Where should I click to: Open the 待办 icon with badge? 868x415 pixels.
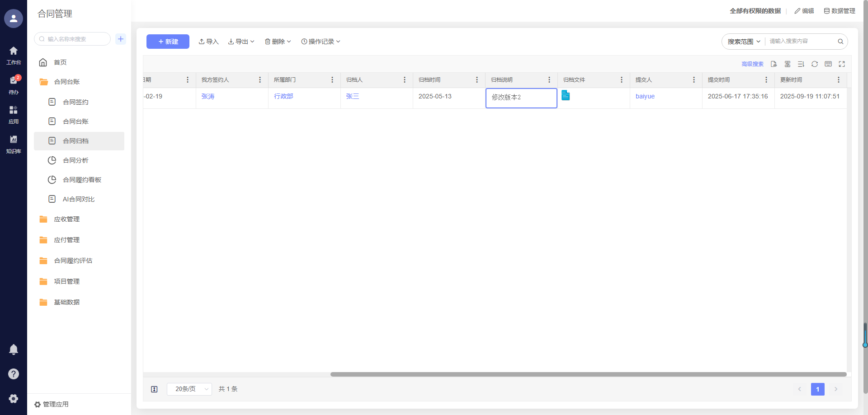click(x=14, y=81)
